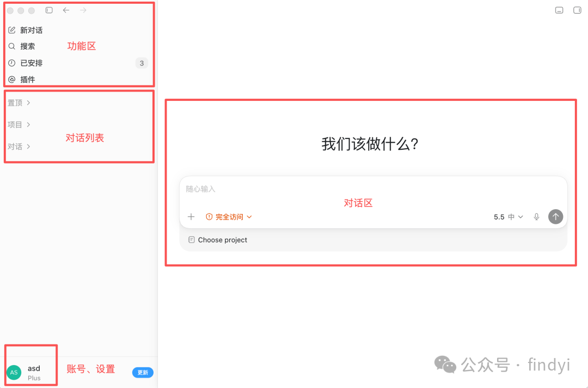
Task: Go back with the left arrow
Action: pyautogui.click(x=66, y=10)
